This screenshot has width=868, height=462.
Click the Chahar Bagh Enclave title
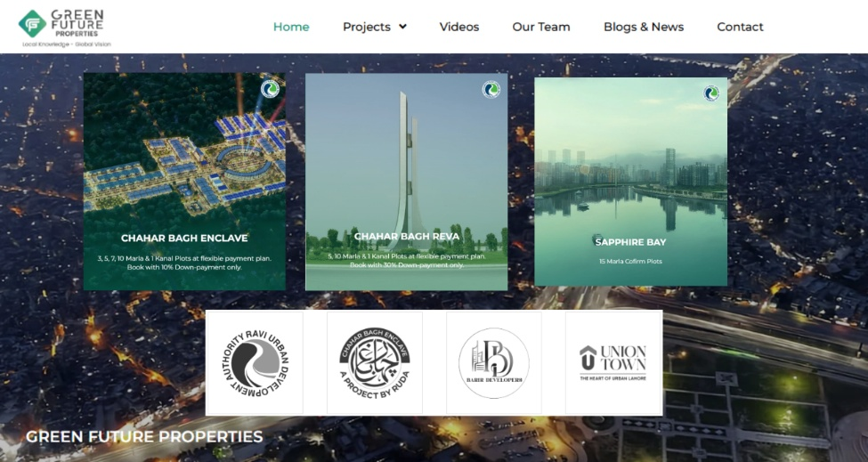coord(184,238)
